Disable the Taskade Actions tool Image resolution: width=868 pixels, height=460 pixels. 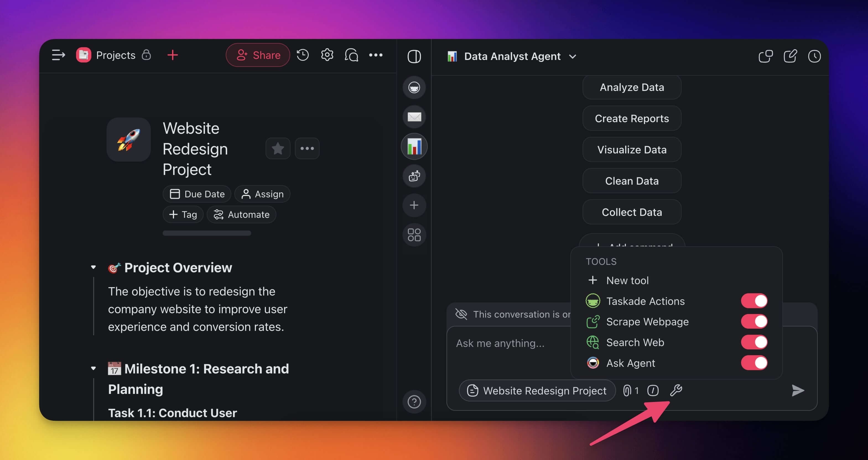pos(754,301)
